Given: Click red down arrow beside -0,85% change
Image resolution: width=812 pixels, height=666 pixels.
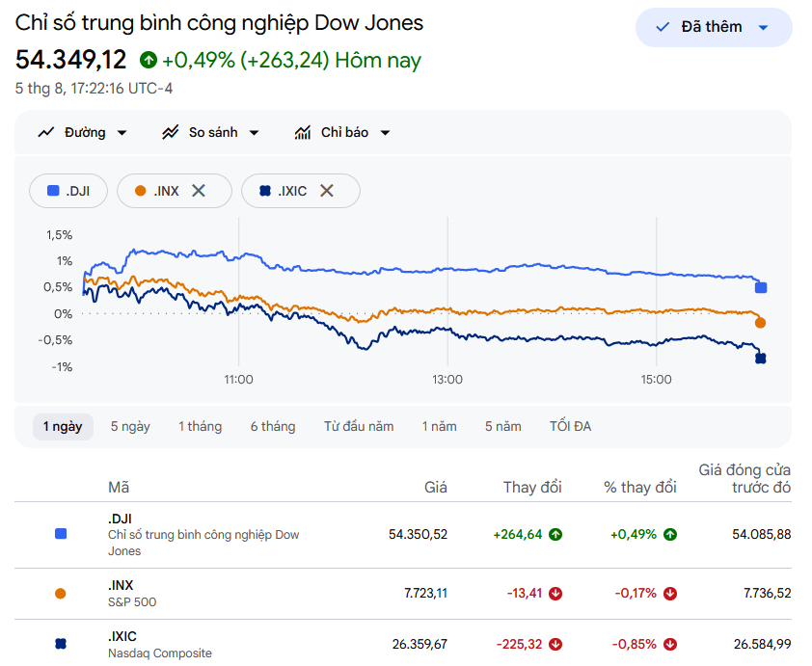Looking at the screenshot, I should pos(670,644).
